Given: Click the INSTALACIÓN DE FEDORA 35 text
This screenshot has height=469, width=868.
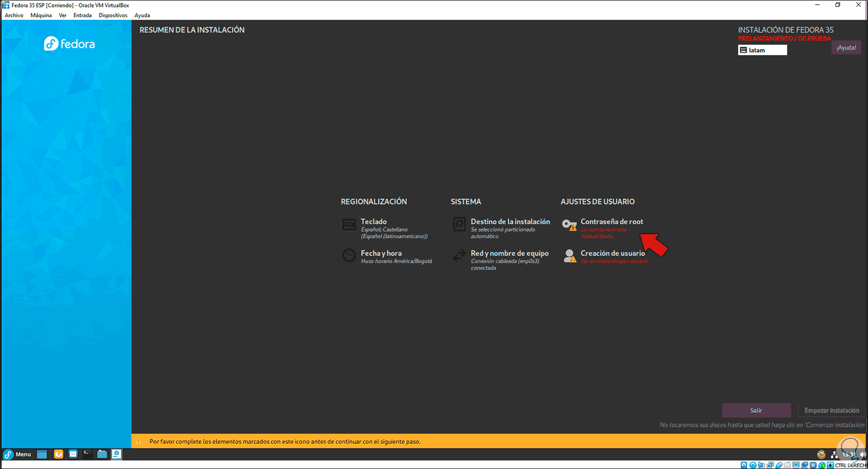Looking at the screenshot, I should tap(786, 30).
